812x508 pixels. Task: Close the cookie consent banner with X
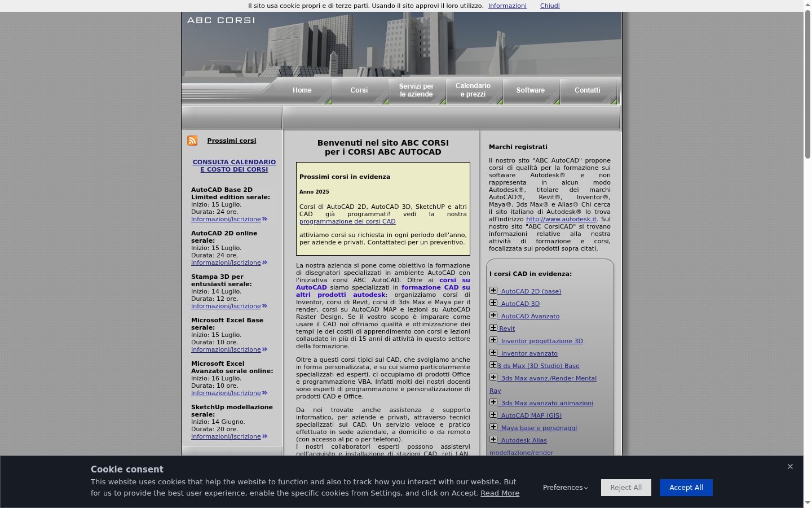coord(790,467)
